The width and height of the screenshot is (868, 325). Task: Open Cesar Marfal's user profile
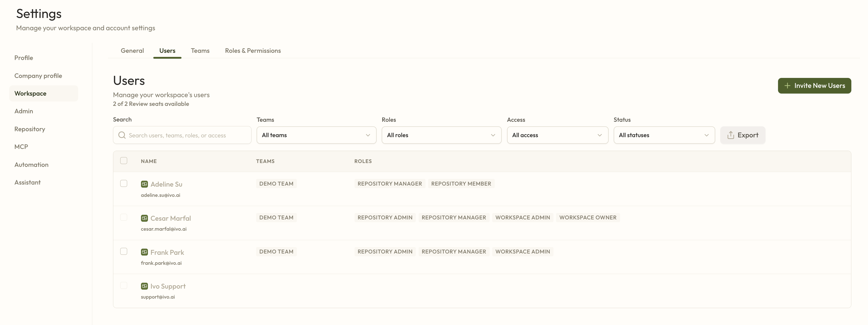click(170, 218)
